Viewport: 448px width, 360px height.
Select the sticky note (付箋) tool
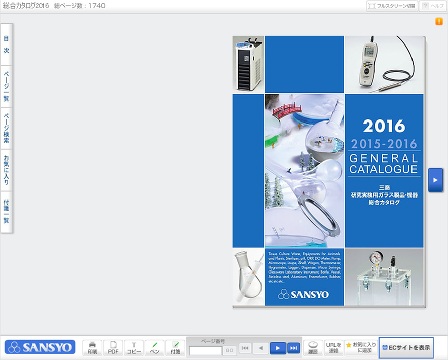(175, 348)
